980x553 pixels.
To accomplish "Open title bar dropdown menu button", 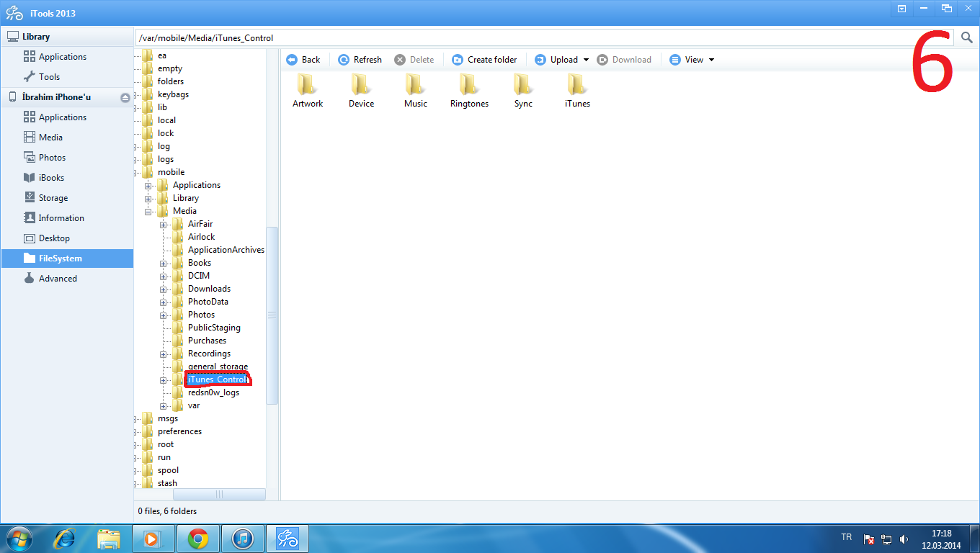I will point(901,8).
